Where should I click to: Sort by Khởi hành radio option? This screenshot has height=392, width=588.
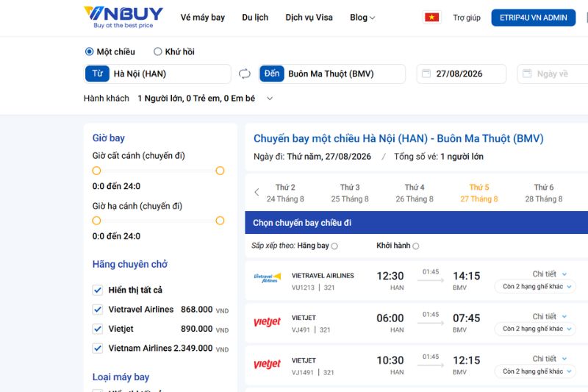tap(415, 246)
